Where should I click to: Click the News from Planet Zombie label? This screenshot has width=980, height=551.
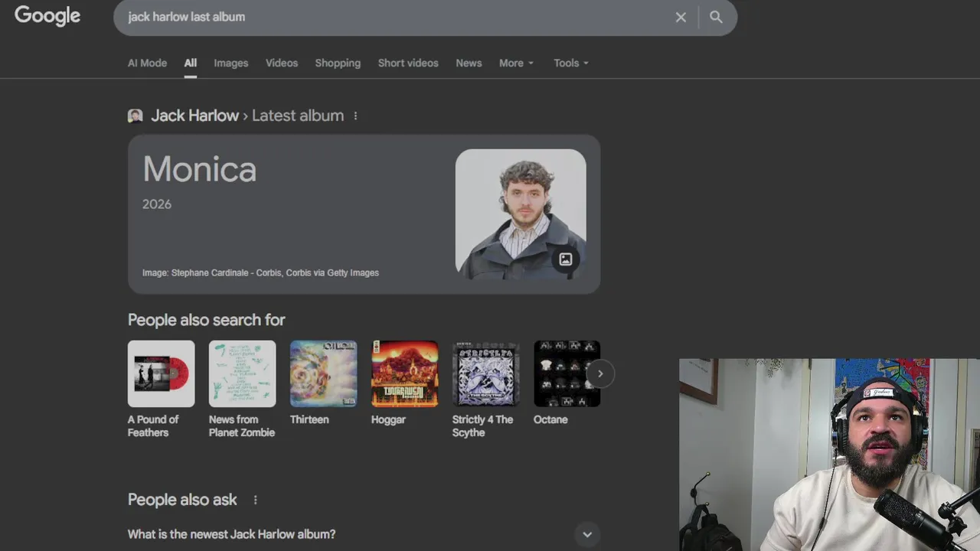[x=242, y=425]
